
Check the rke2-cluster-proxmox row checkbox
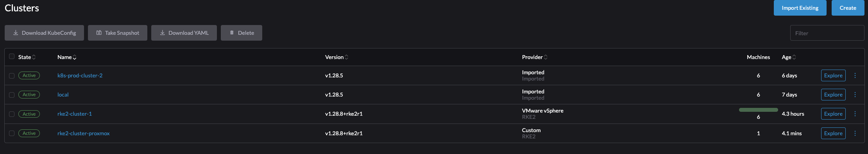[12, 133]
